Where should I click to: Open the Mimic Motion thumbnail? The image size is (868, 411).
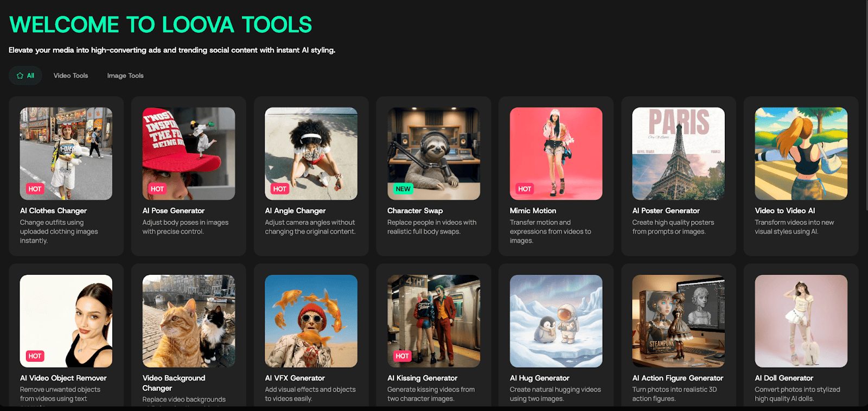coord(556,153)
